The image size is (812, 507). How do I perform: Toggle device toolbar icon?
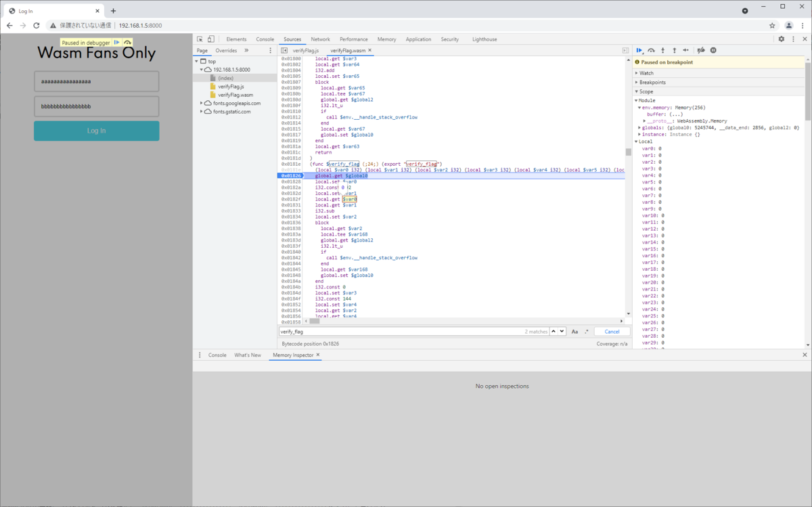point(211,39)
